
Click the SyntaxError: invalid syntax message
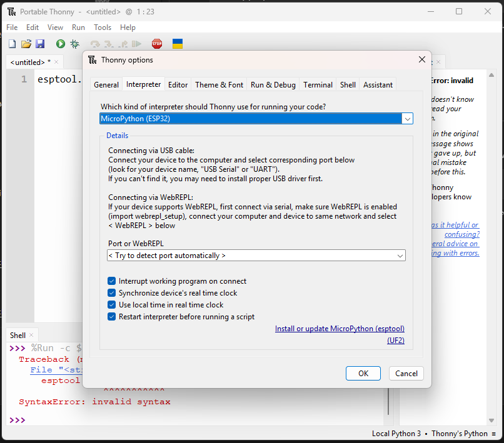pos(94,402)
